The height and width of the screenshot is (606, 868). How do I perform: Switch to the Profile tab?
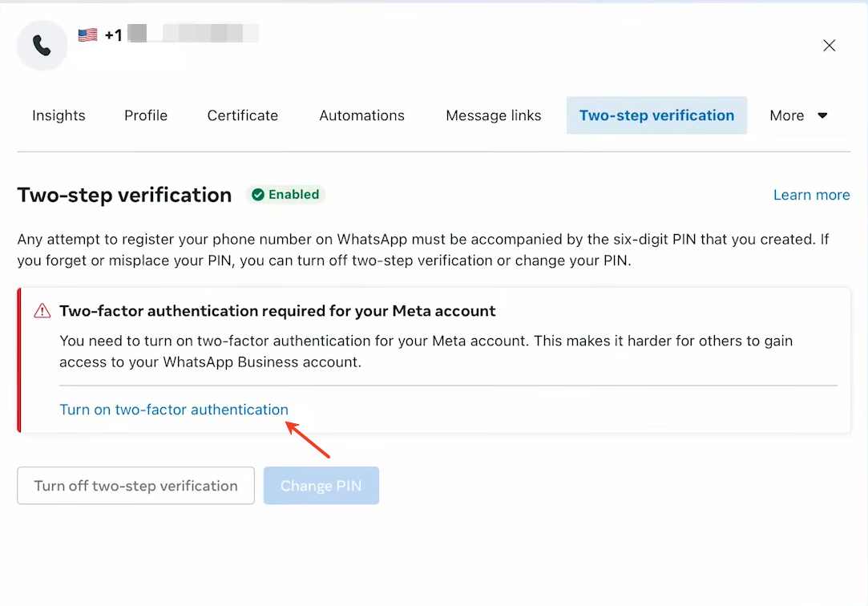point(146,115)
